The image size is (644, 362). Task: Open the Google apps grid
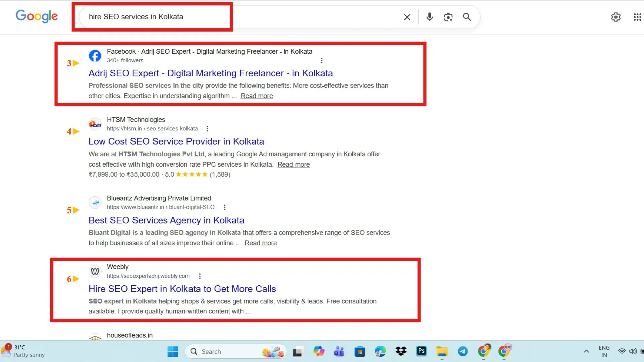coord(637,17)
